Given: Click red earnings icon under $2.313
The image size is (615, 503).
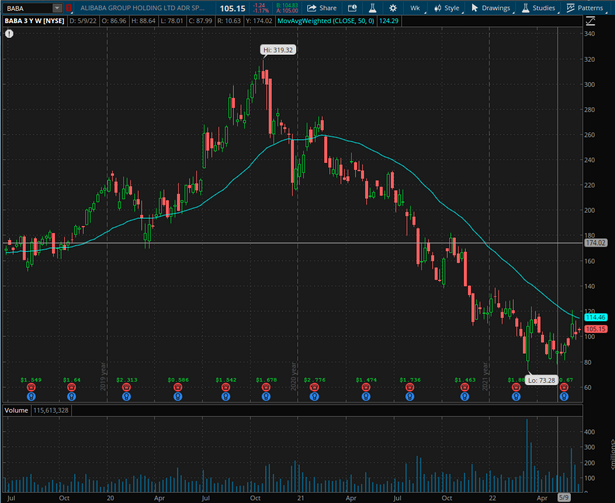Looking at the screenshot, I should tap(126, 388).
